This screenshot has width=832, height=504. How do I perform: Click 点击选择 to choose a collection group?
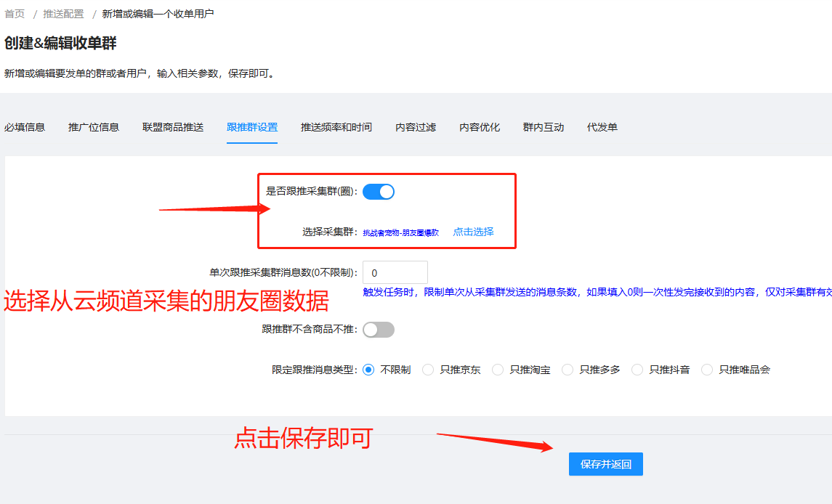click(474, 232)
